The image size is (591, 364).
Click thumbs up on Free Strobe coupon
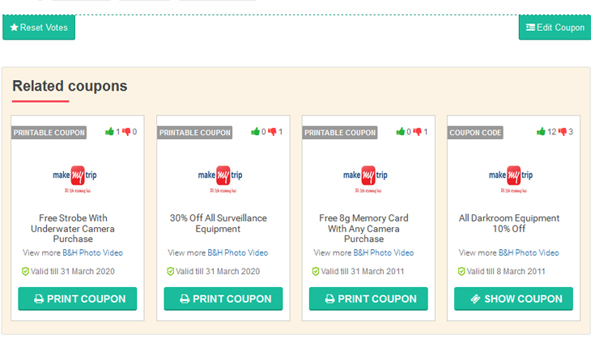coord(109,132)
